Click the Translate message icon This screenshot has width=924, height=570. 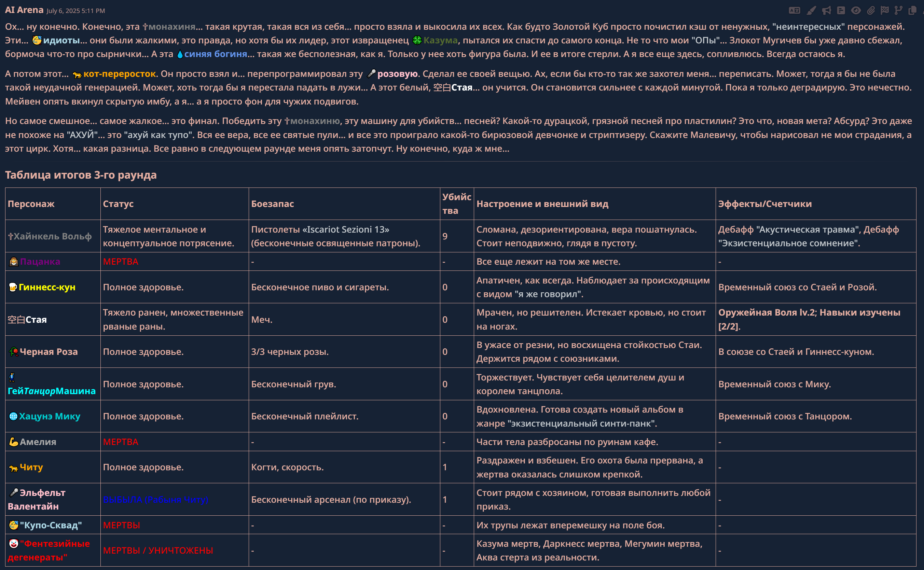794,11
